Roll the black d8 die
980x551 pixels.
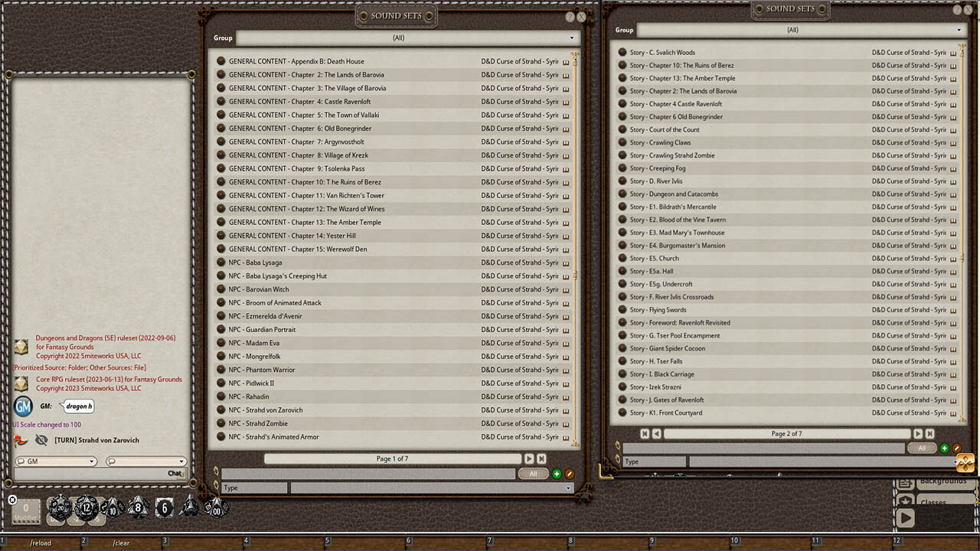[137, 507]
